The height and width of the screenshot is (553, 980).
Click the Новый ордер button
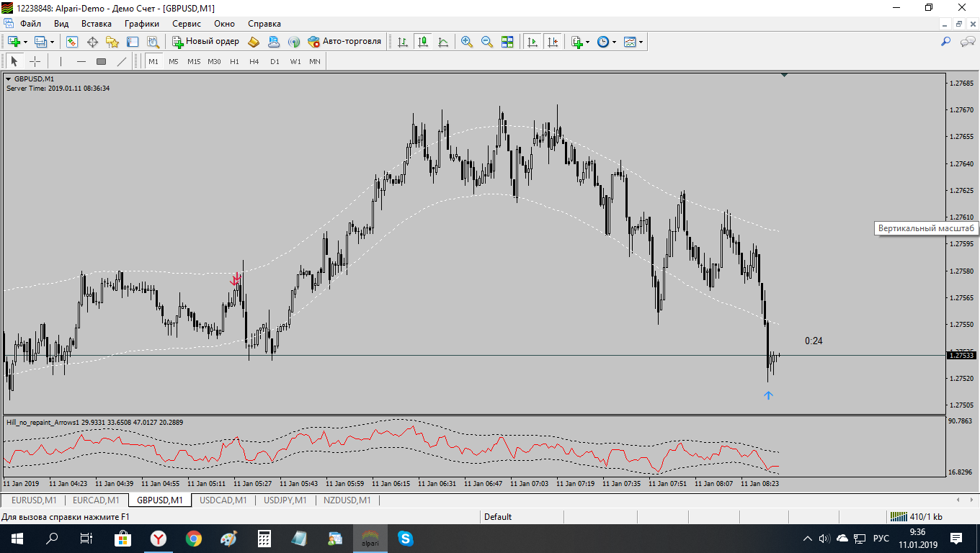205,42
